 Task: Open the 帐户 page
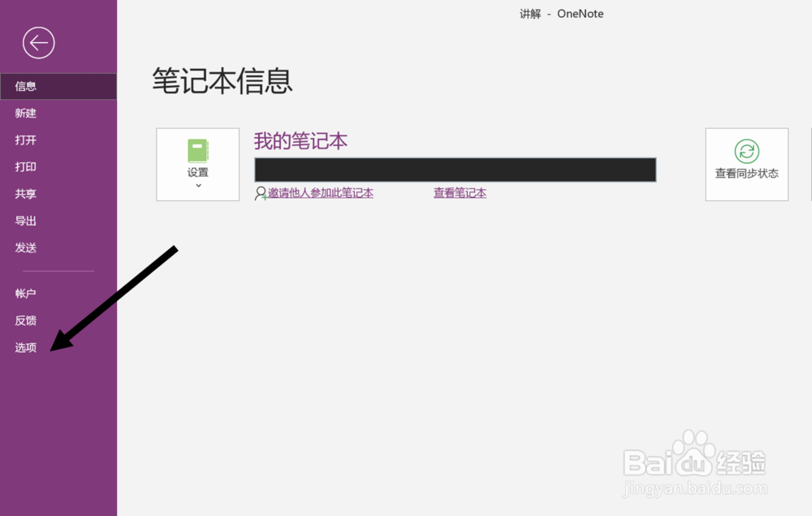point(58,294)
